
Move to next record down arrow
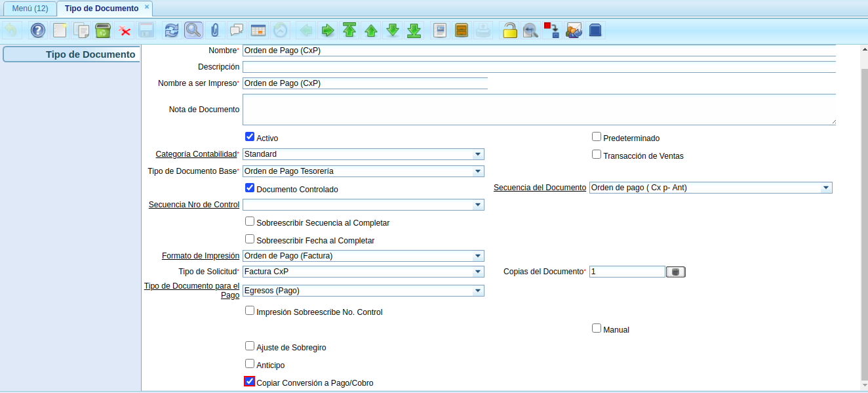click(393, 30)
